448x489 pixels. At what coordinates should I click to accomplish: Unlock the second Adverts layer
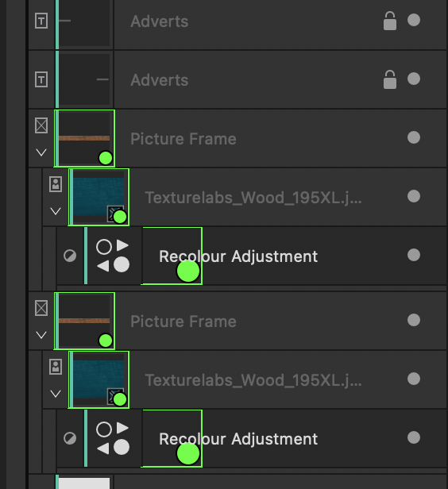390,79
